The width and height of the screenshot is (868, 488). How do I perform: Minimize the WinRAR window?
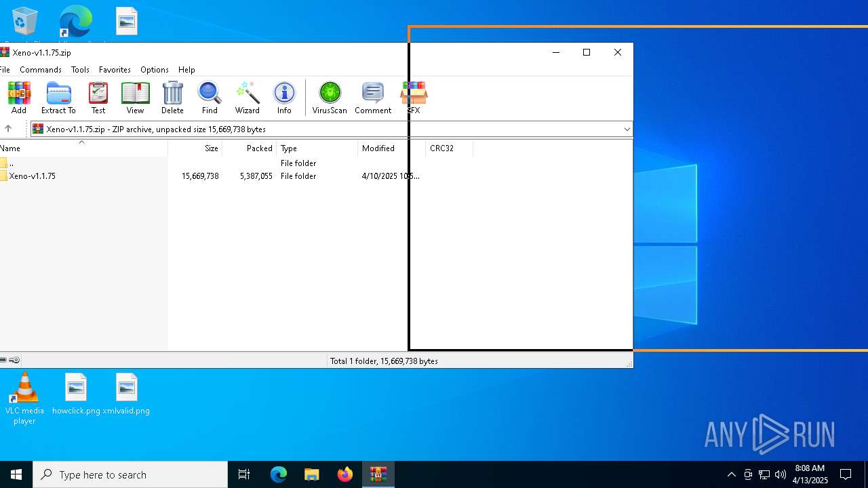(556, 52)
